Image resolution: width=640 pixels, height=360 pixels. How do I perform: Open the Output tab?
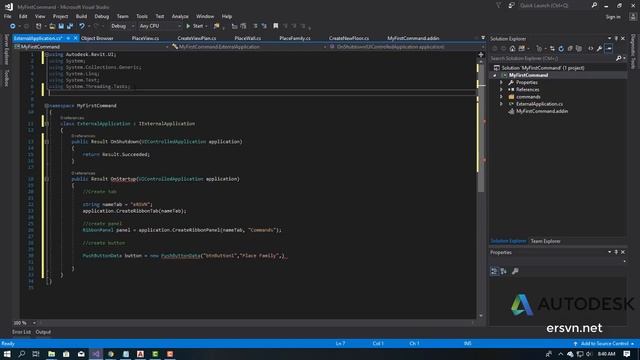pyautogui.click(x=43, y=332)
